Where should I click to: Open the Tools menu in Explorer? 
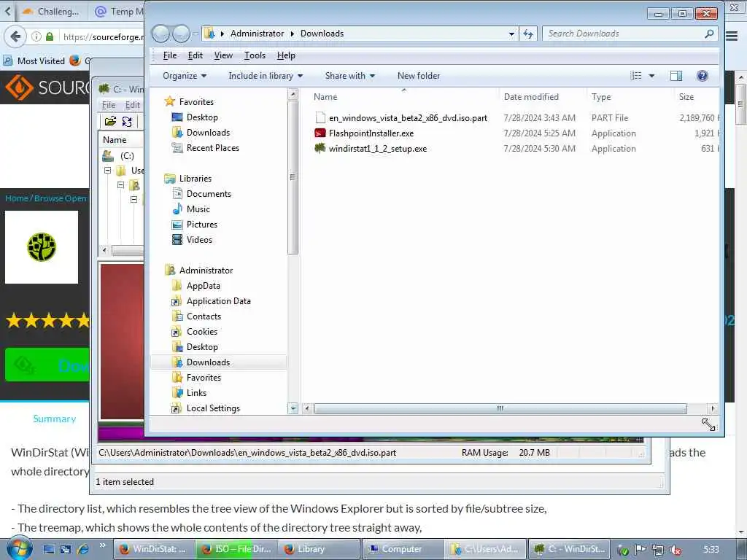(255, 55)
